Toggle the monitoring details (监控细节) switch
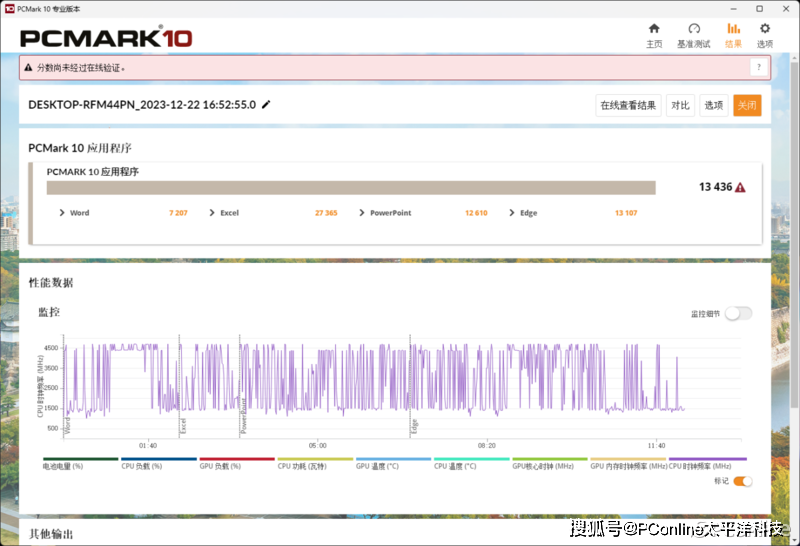Viewport: 800px width, 546px height. pyautogui.click(x=738, y=313)
